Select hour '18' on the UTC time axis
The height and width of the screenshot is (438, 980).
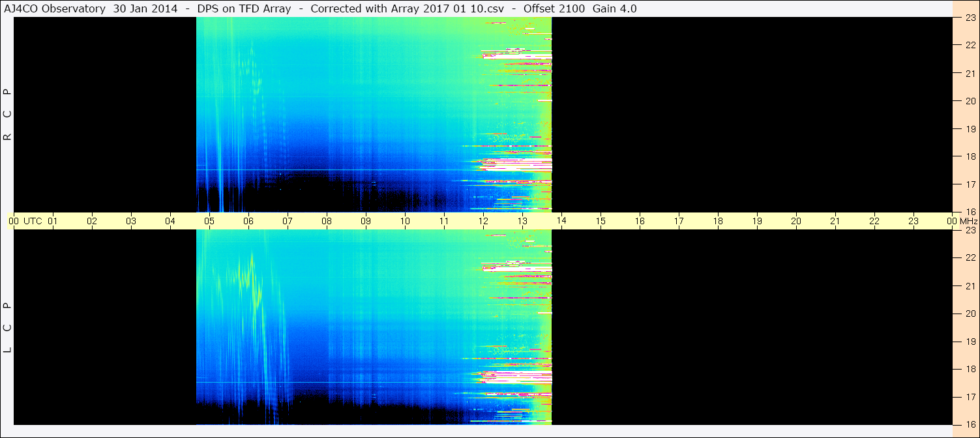pos(718,221)
